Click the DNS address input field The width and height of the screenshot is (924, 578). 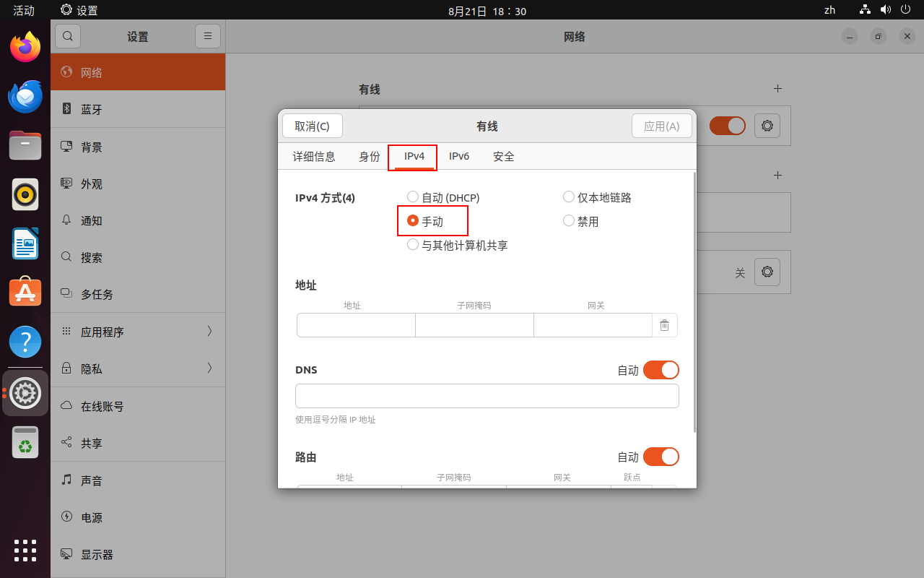pos(487,396)
